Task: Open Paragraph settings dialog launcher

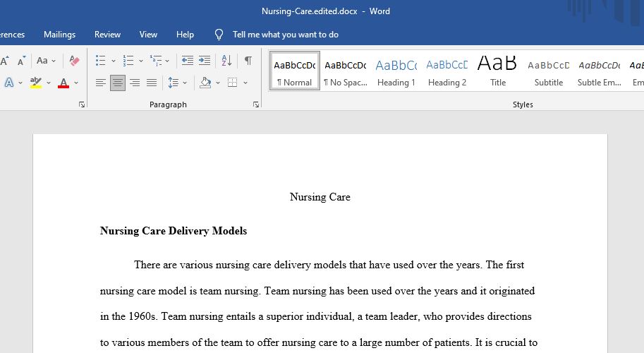Action: coord(256,104)
